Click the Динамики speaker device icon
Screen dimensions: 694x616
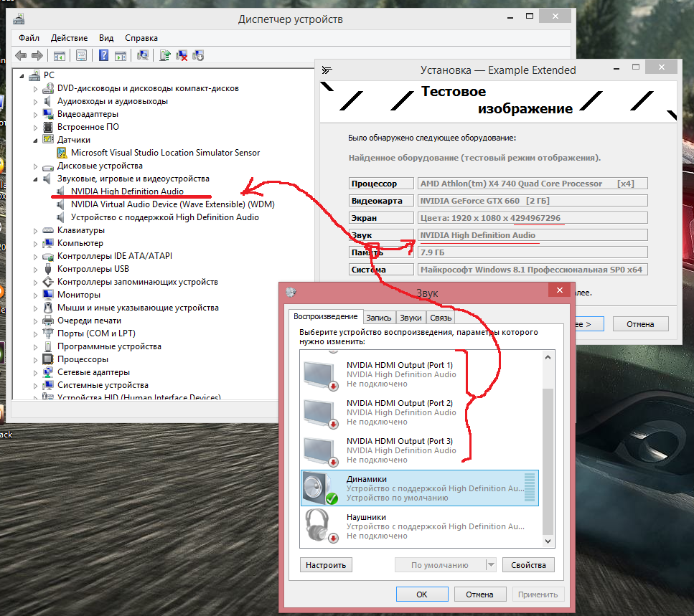tap(320, 488)
